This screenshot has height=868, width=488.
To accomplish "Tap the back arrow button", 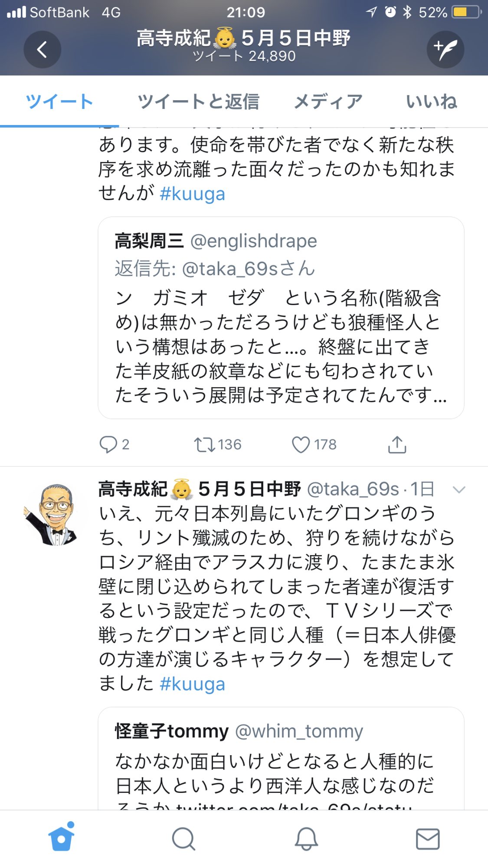I will pyautogui.click(x=42, y=49).
